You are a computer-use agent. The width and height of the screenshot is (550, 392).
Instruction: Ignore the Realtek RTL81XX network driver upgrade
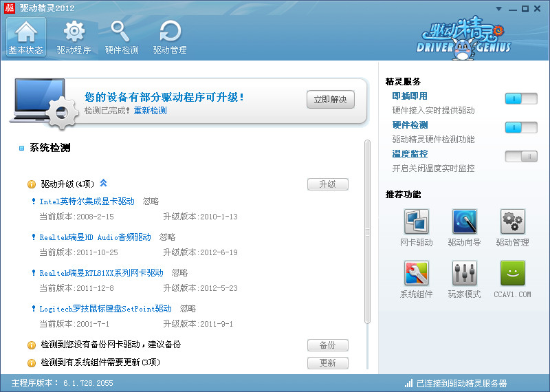[x=179, y=273]
